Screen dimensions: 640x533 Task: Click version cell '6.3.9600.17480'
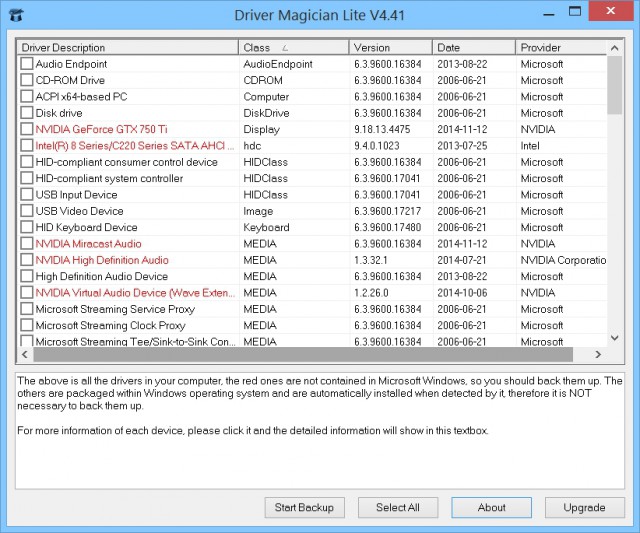[388, 227]
